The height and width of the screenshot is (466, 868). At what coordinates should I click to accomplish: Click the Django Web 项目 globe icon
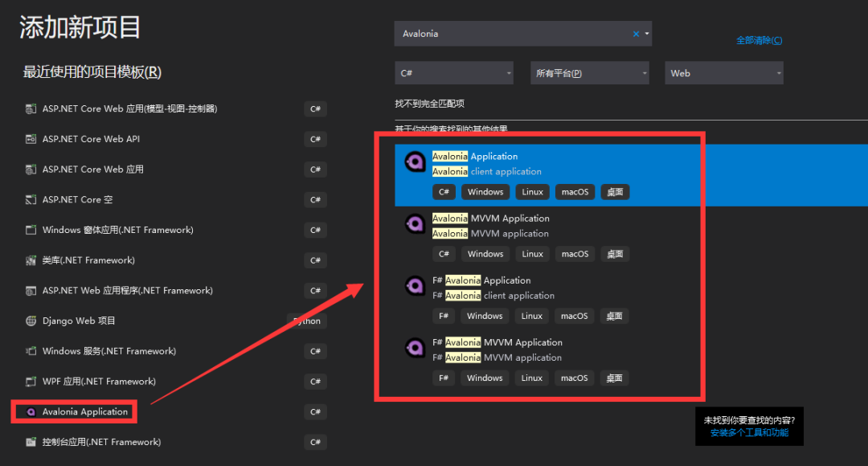[x=31, y=321]
